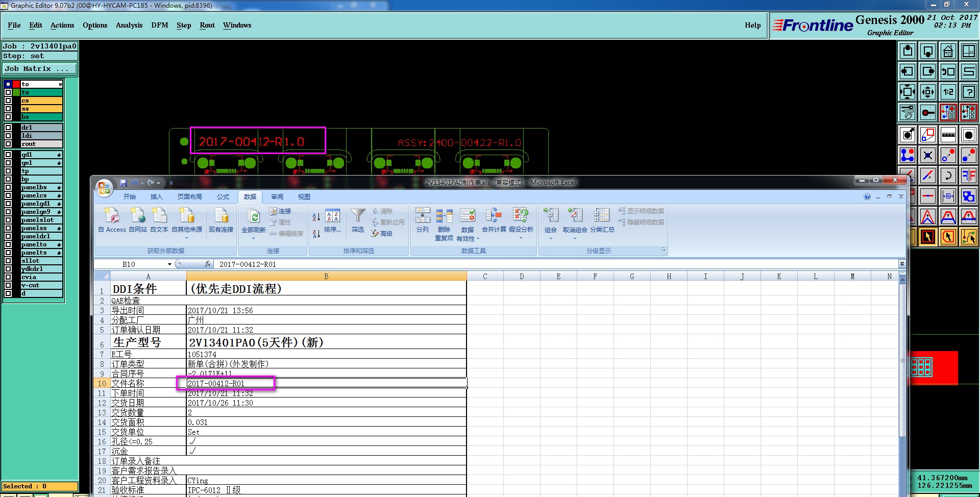Click the paint palette tools icon
Viewport: 980px width, 497px height.
click(908, 112)
